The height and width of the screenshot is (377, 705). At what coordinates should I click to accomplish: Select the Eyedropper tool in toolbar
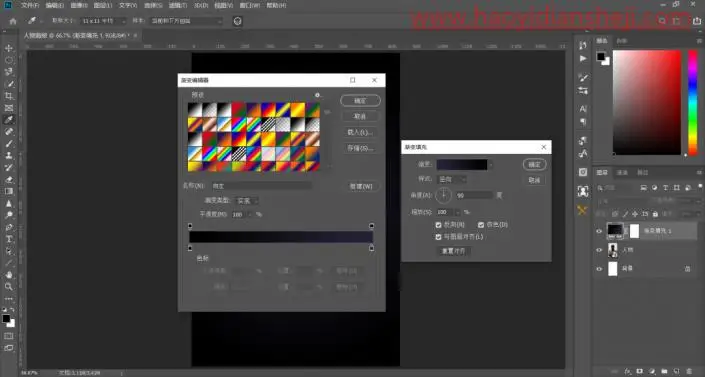9,120
